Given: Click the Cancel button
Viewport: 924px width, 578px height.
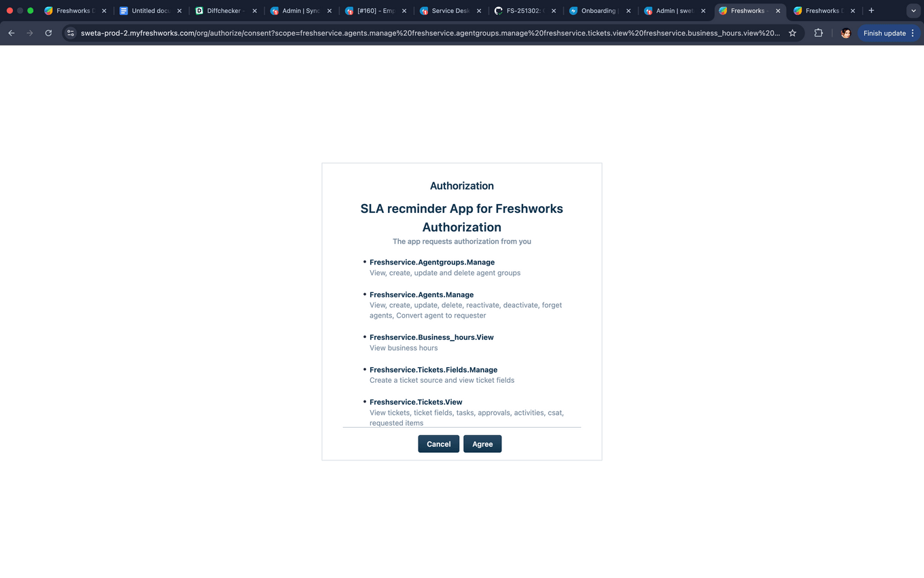Looking at the screenshot, I should click(x=438, y=444).
